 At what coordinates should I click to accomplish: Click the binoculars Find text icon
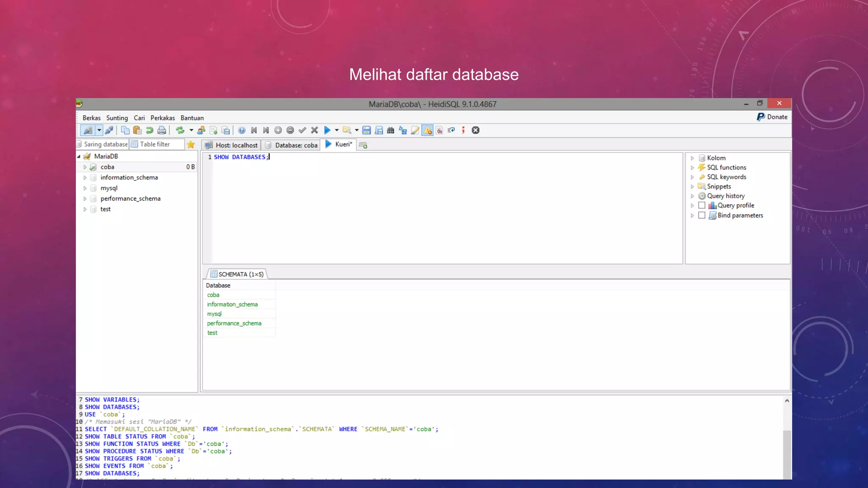pos(391,130)
